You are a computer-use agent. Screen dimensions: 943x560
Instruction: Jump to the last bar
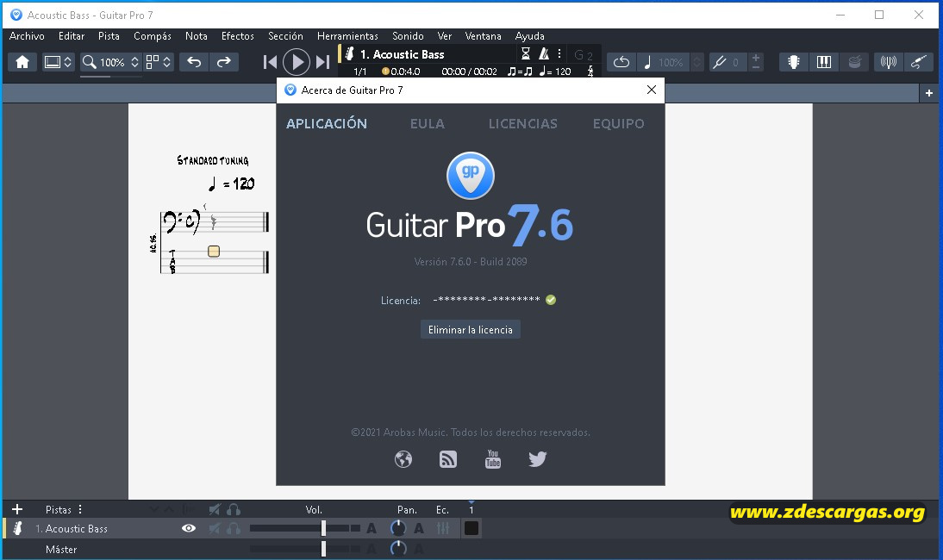click(323, 62)
